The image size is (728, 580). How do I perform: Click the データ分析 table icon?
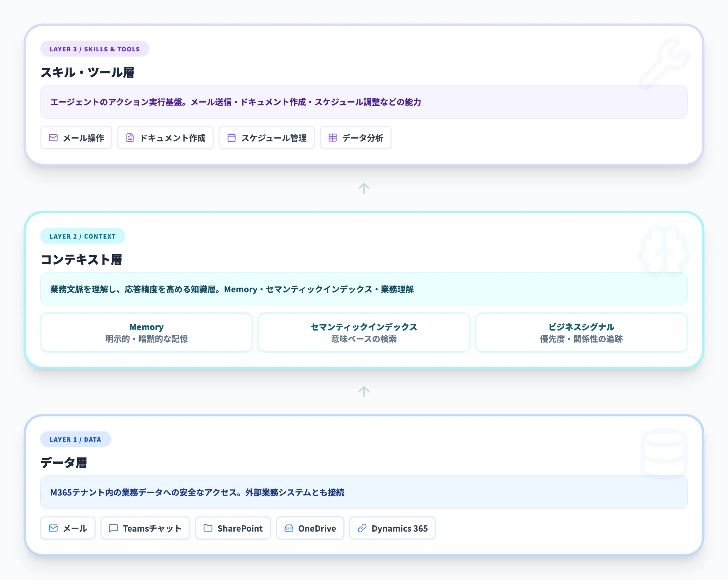click(x=333, y=138)
